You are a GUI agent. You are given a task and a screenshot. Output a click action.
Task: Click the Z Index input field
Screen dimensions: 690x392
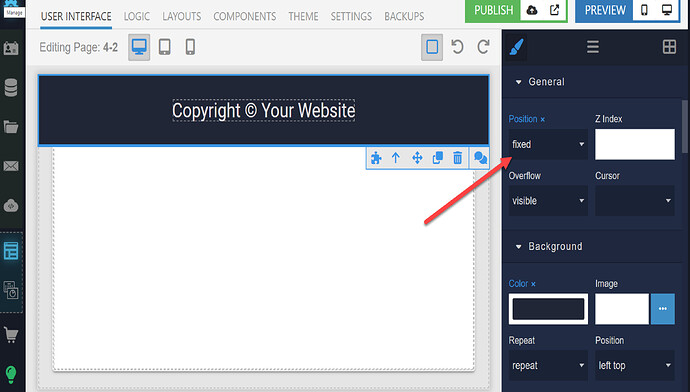635,144
